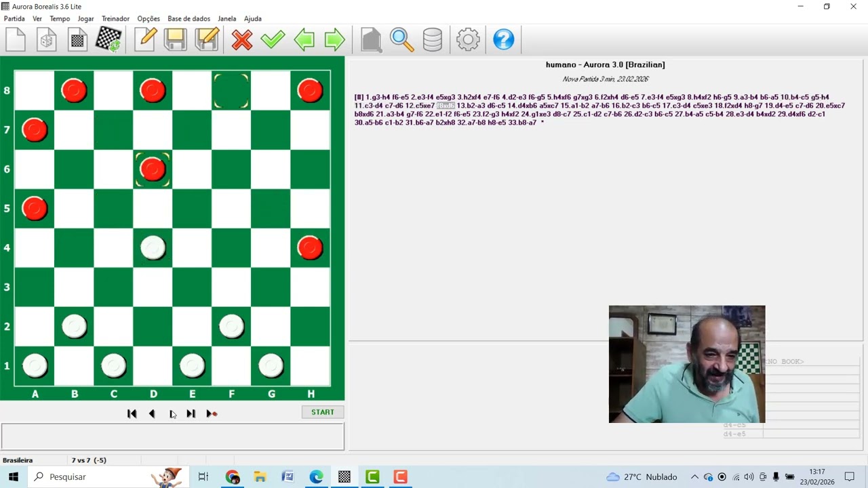Select the red piece on B8
868x488 pixels.
pos(75,90)
